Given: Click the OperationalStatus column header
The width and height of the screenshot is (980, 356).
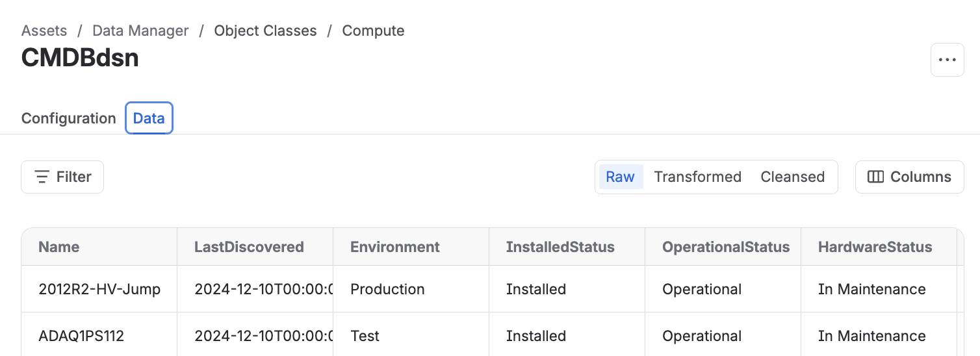Looking at the screenshot, I should [723, 247].
